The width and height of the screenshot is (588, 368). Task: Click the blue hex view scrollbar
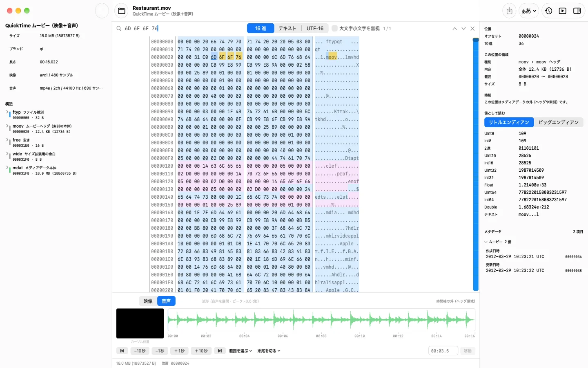pyautogui.click(x=476, y=164)
